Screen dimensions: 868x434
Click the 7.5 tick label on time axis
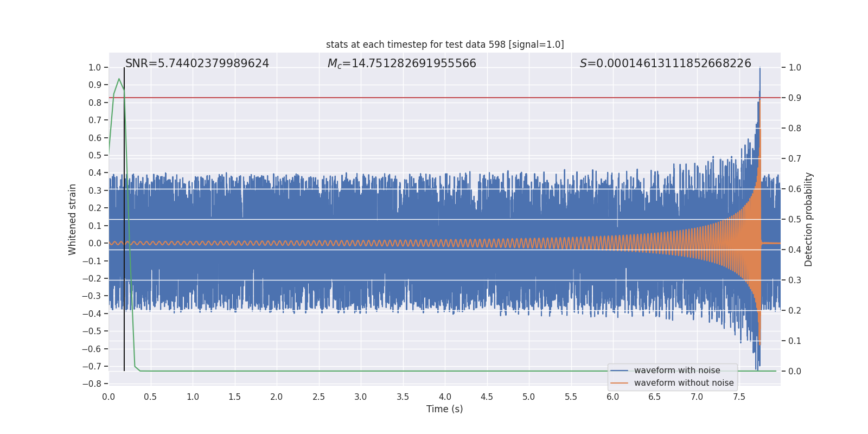739,397
